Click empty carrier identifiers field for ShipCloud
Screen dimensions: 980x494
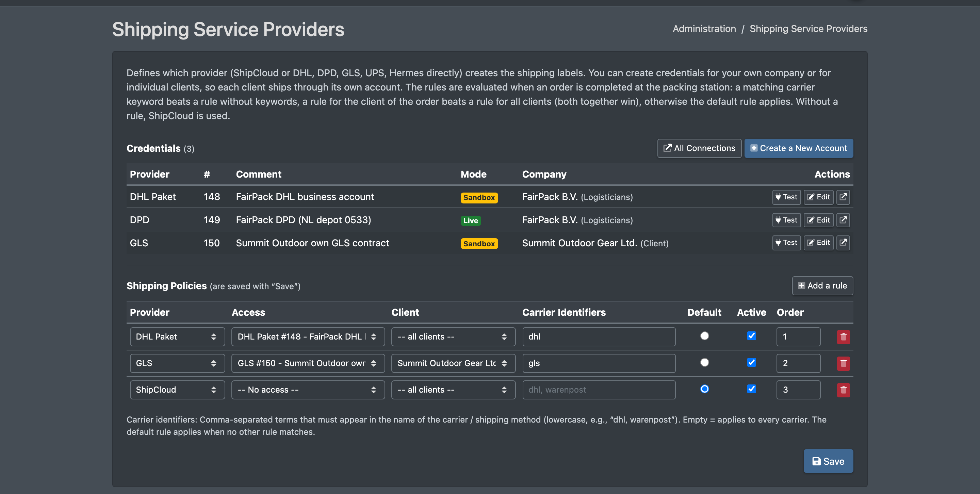(x=599, y=390)
